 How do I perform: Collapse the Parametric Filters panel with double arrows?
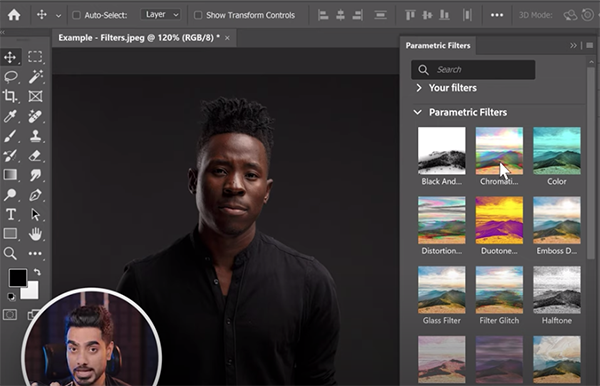point(573,46)
